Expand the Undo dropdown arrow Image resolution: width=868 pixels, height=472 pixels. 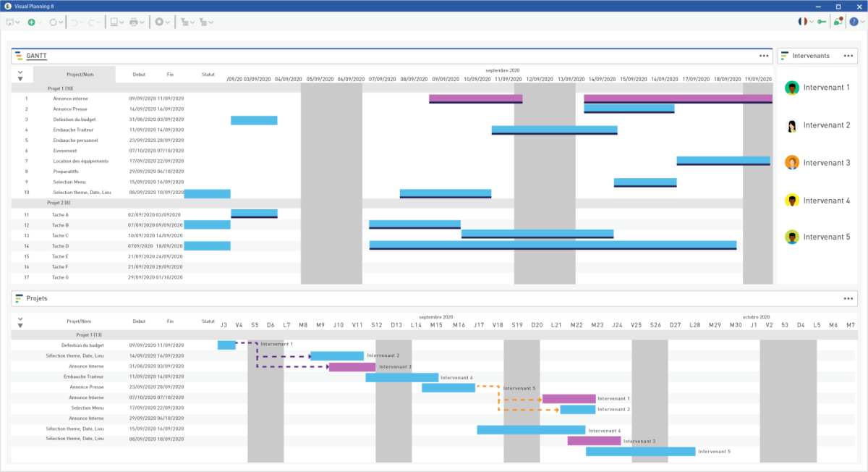point(82,22)
